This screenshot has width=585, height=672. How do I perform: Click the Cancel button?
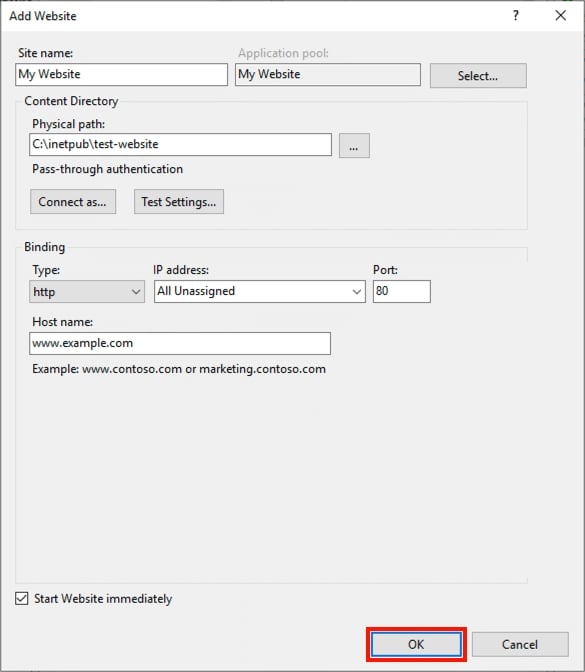click(x=520, y=644)
